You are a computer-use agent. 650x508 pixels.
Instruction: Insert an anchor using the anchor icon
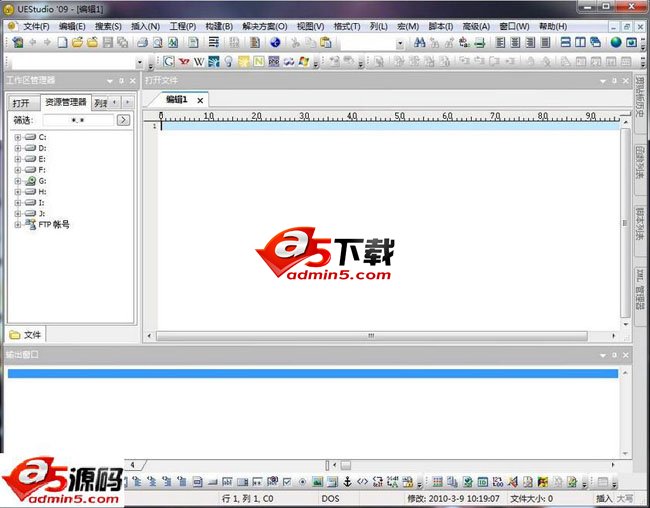pyautogui.click(x=347, y=482)
